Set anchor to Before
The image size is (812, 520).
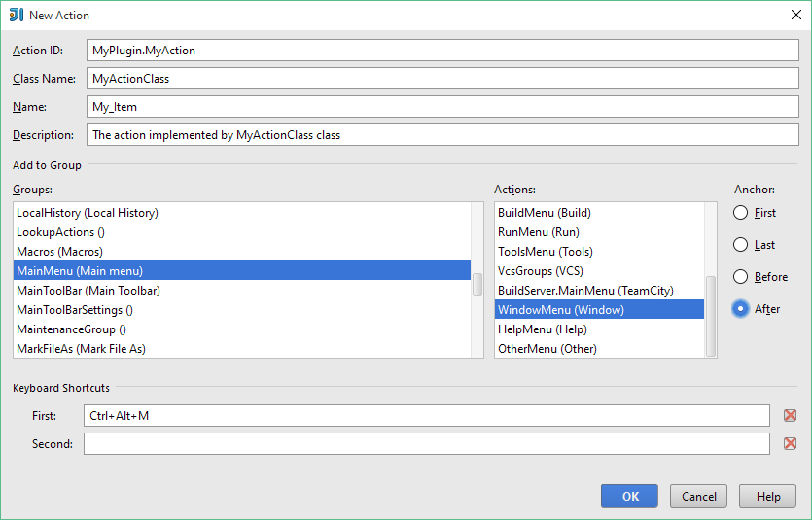tap(741, 277)
